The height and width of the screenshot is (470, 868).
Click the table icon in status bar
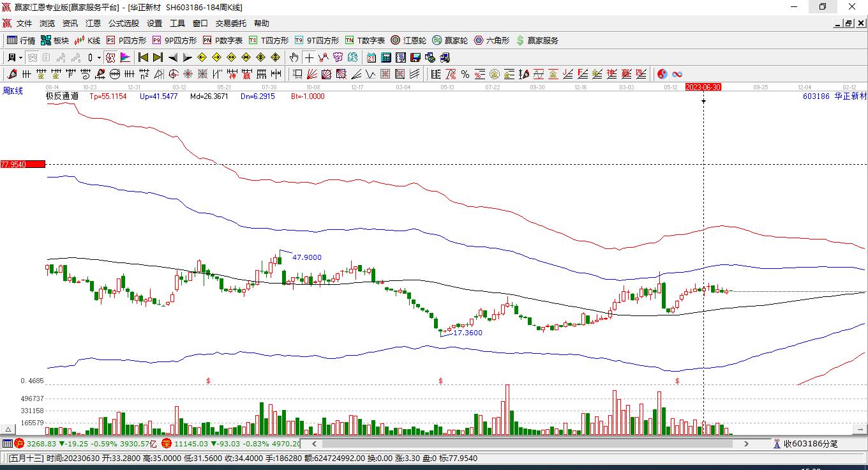point(7,443)
